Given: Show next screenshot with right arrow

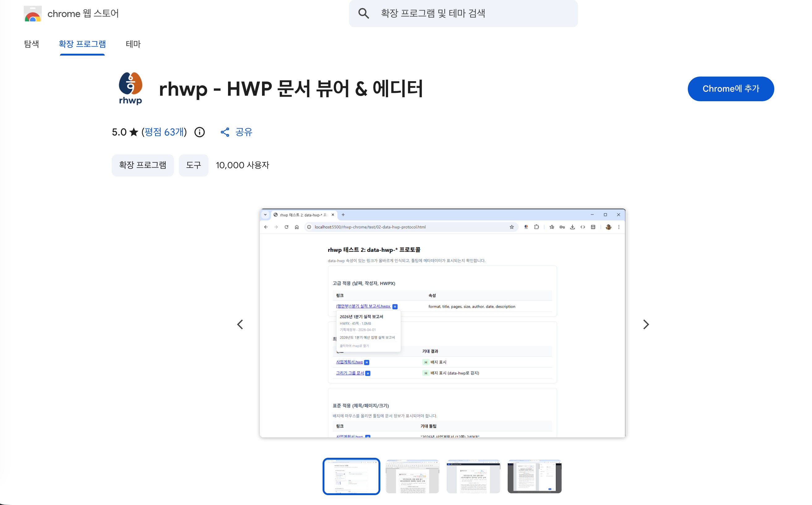Looking at the screenshot, I should [646, 324].
